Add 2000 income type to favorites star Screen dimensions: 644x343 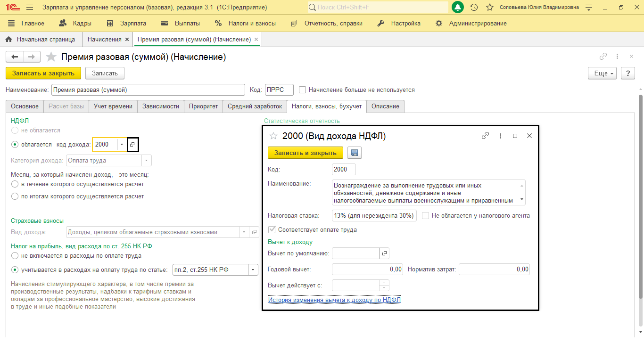273,136
